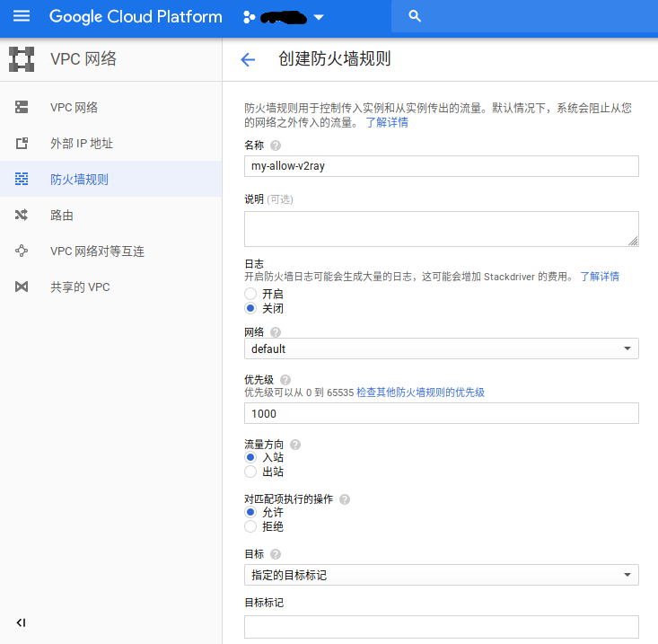Open the hamburger navigation menu
This screenshot has width=658, height=644.
22,16
